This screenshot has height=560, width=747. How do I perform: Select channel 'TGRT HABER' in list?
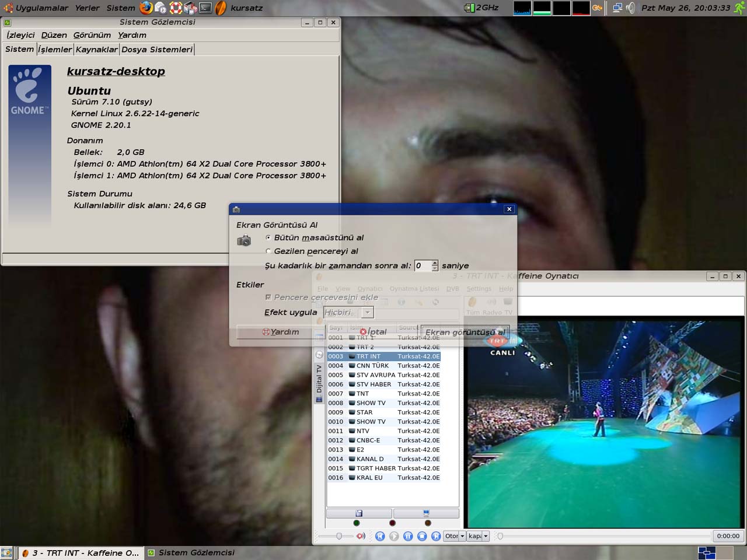[384, 468]
